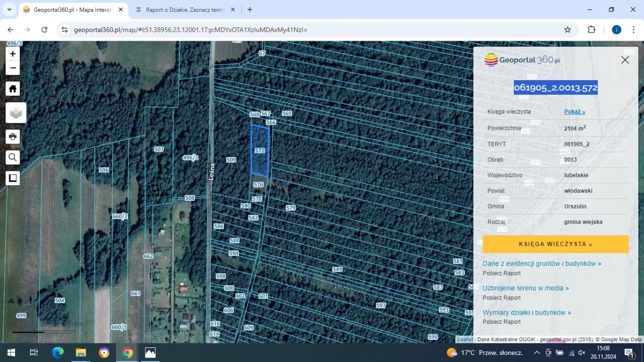Select parcel label 509 on map
644x362 pixels.
(231, 160)
